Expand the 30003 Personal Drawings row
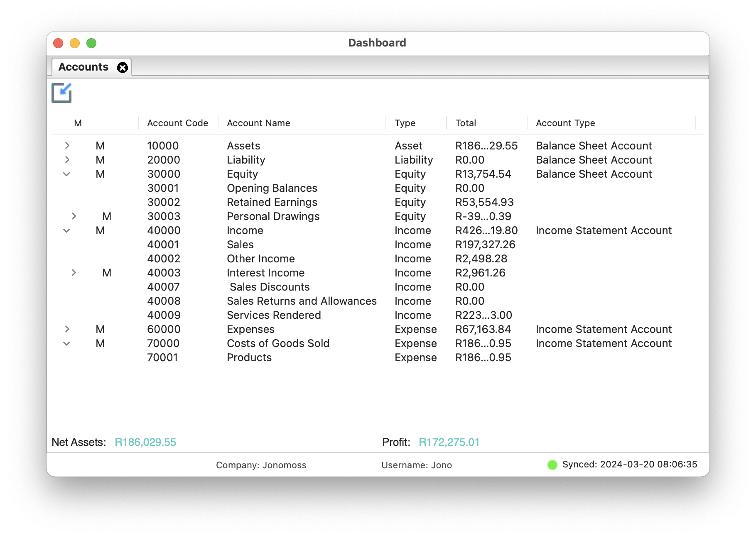This screenshot has height=538, width=756. point(74,216)
